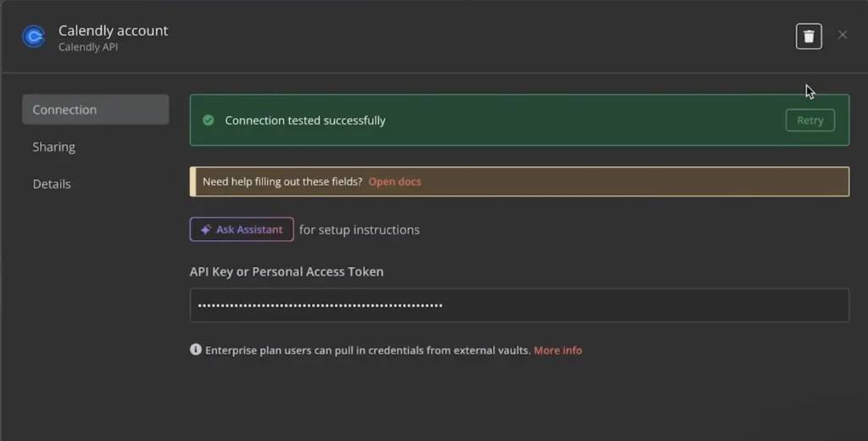Image resolution: width=868 pixels, height=441 pixels.
Task: Open docs link for field help
Action: pos(395,181)
